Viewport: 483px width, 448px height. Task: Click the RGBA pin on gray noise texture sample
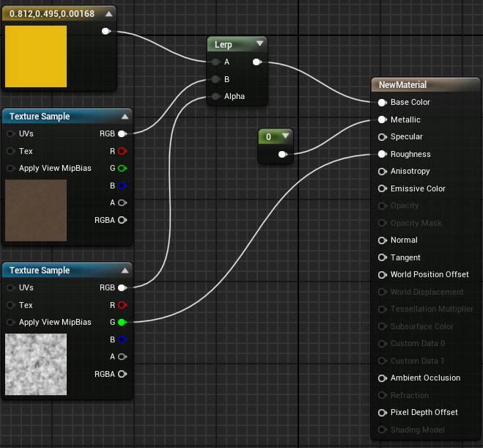[x=122, y=374]
